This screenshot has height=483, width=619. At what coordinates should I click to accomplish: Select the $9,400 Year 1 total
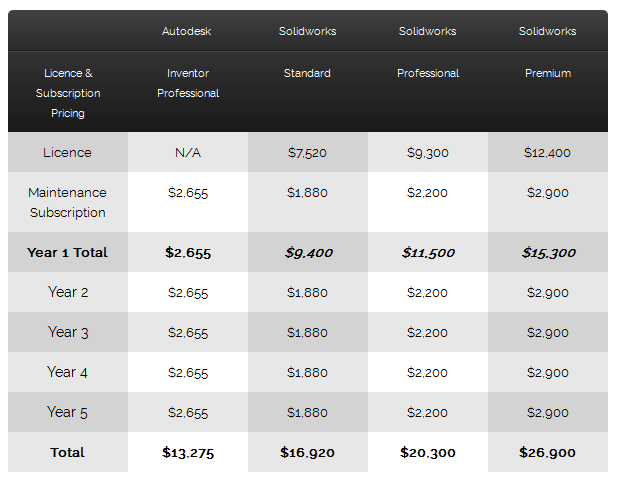tap(309, 253)
